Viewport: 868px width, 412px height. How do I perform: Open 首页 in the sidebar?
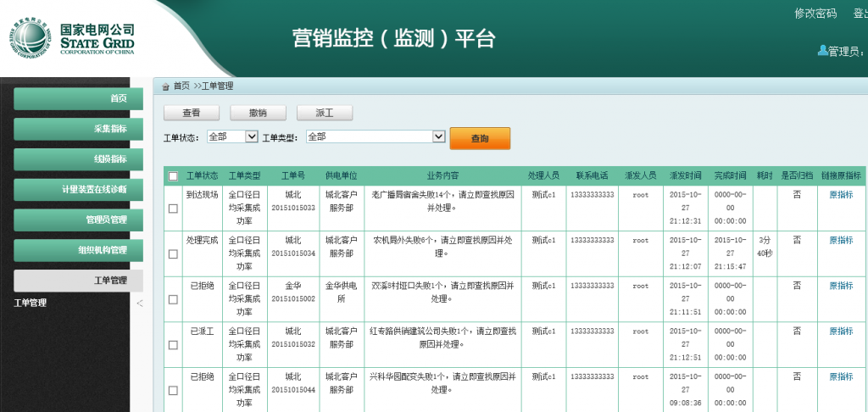point(78,98)
